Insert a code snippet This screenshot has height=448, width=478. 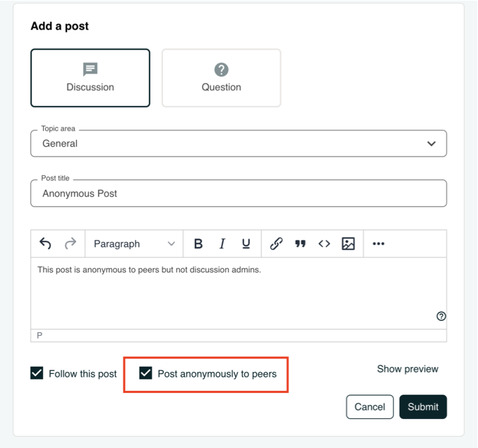point(324,244)
